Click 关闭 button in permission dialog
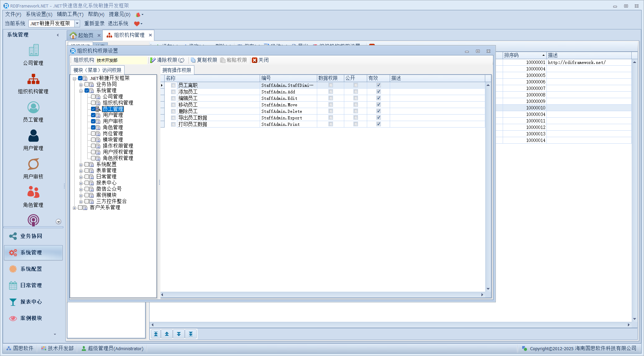Screen dimensions: 644x356 coord(260,60)
